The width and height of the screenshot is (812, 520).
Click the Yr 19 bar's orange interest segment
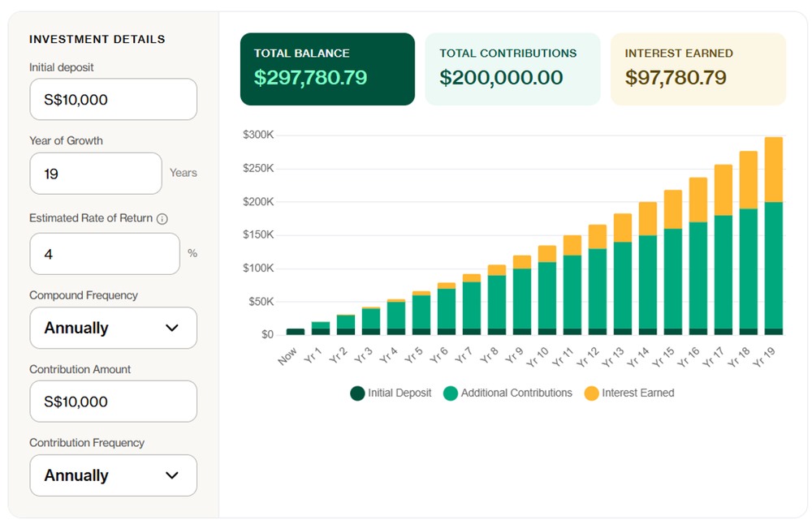point(774,170)
